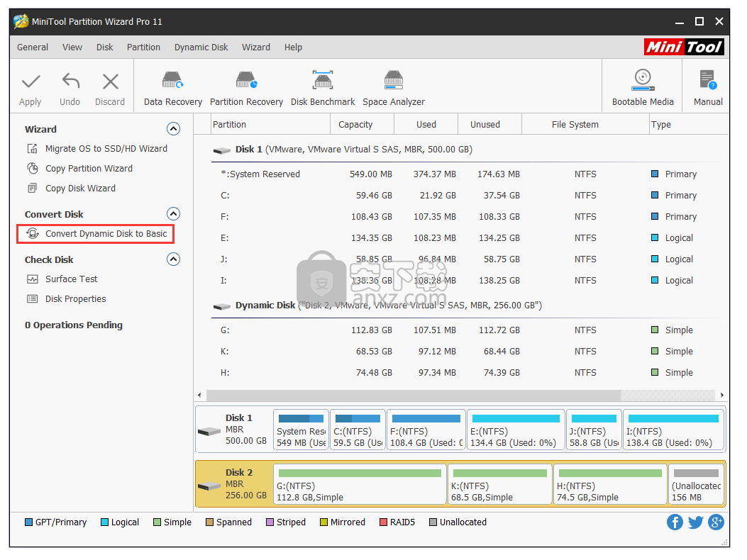Open the Partition menu

(143, 47)
